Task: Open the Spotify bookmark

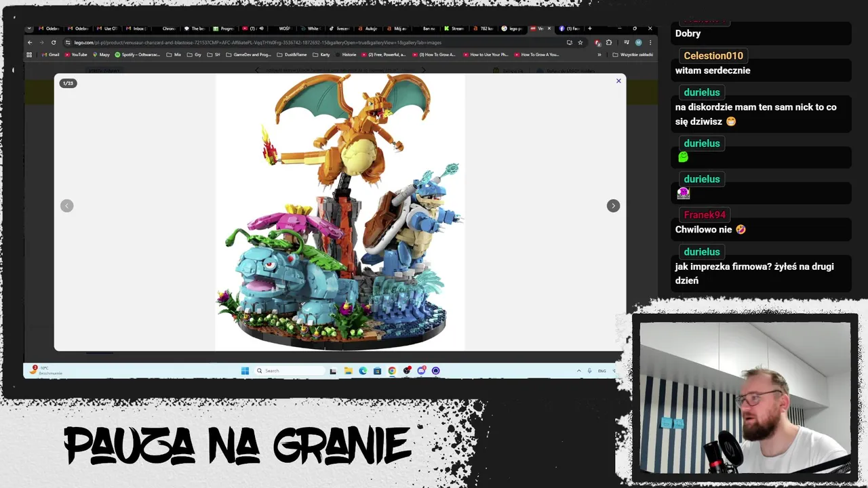Action: [138, 55]
